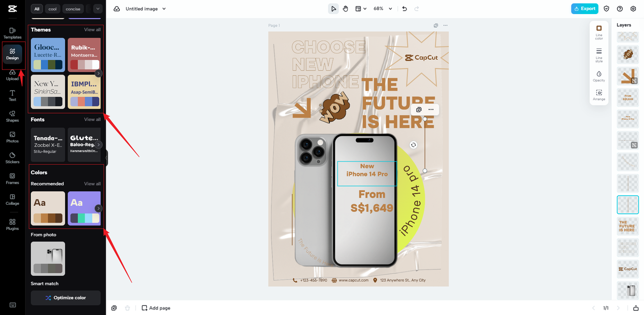
Task: Open the Plugins panel
Action: tap(13, 224)
